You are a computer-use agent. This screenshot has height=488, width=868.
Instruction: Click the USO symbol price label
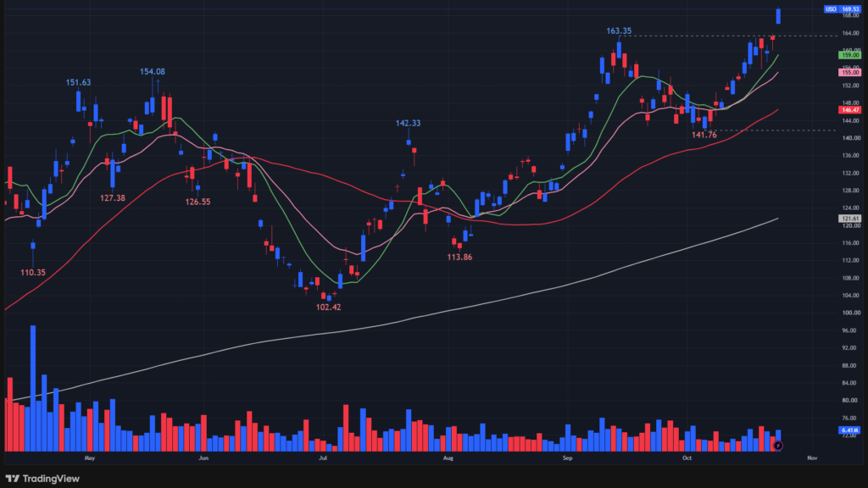[x=831, y=8]
